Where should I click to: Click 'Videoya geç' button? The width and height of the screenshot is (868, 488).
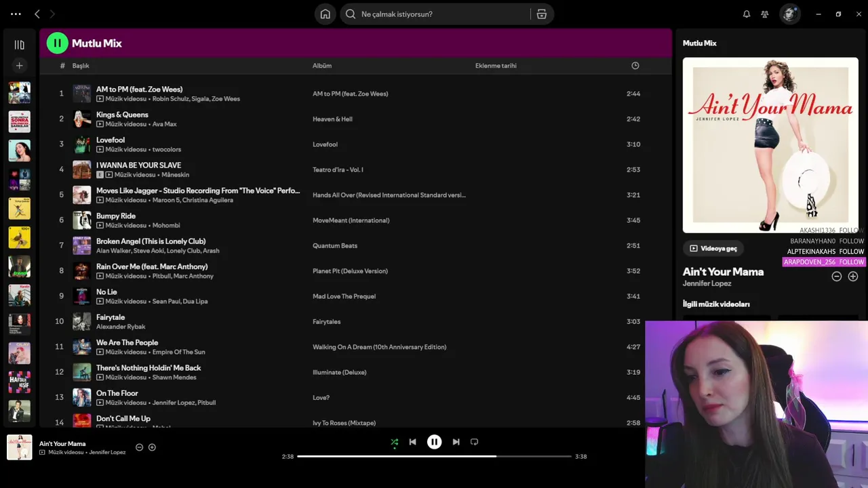pyautogui.click(x=713, y=248)
